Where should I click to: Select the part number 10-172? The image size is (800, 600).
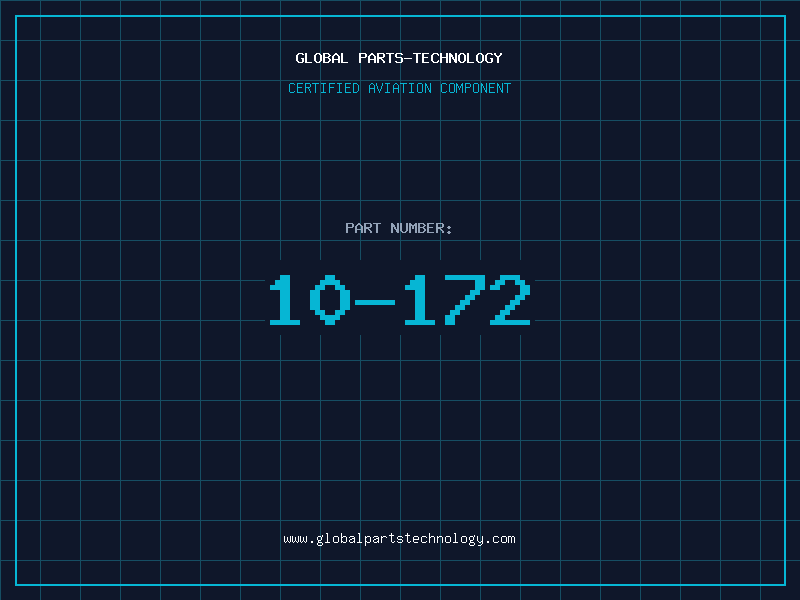pyautogui.click(x=400, y=299)
